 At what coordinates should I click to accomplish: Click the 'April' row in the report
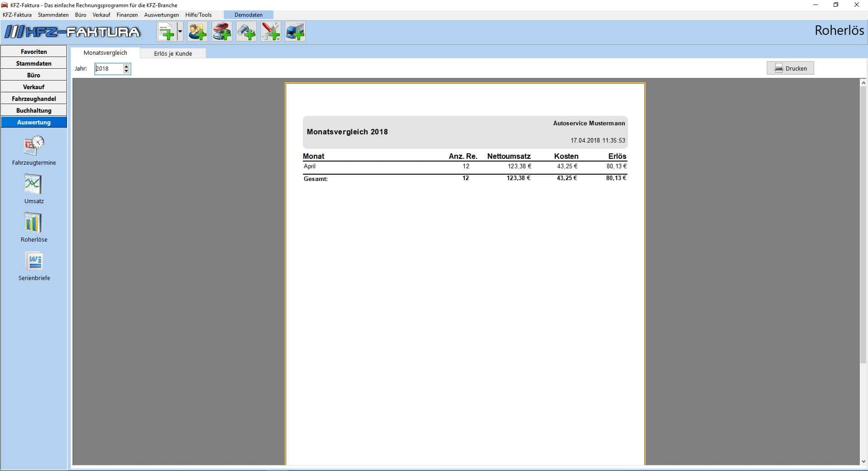pos(465,167)
